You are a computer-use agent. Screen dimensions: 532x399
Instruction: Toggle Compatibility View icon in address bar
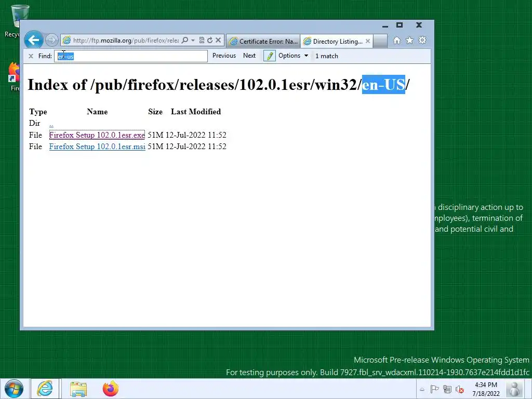point(202,41)
